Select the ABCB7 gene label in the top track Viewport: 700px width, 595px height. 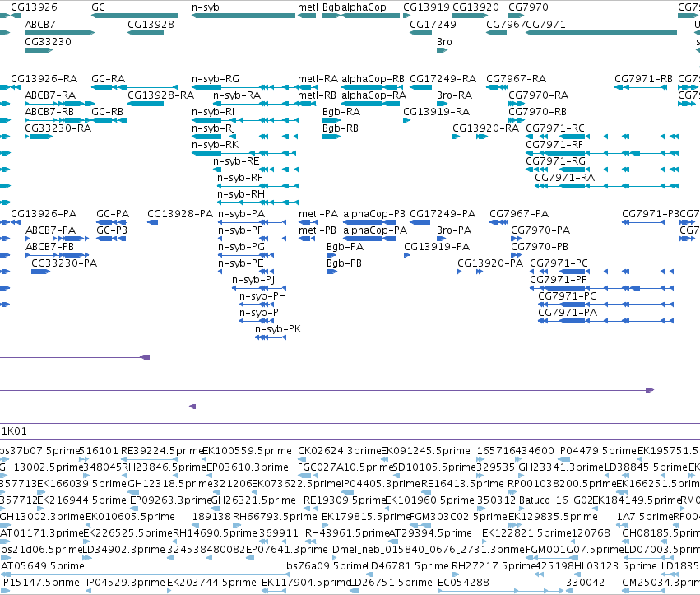(x=40, y=25)
